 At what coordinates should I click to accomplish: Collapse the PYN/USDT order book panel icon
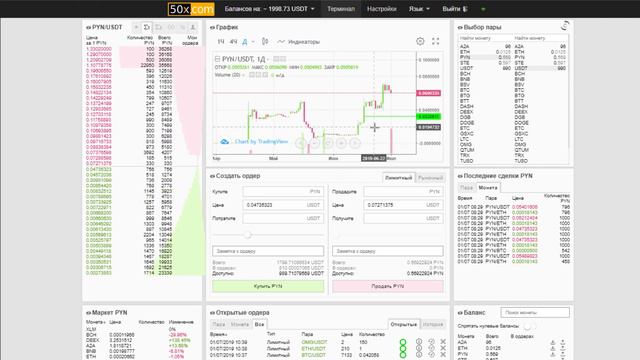(x=88, y=27)
